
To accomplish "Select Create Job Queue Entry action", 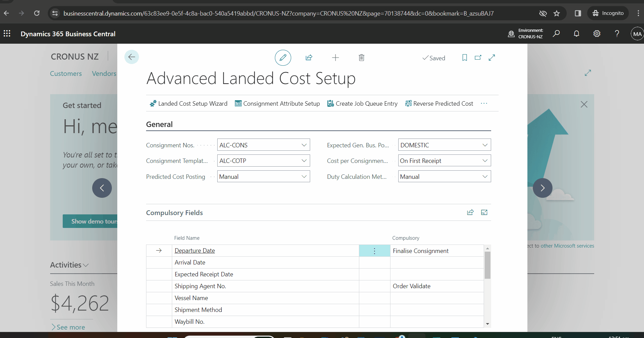I will 362,104.
